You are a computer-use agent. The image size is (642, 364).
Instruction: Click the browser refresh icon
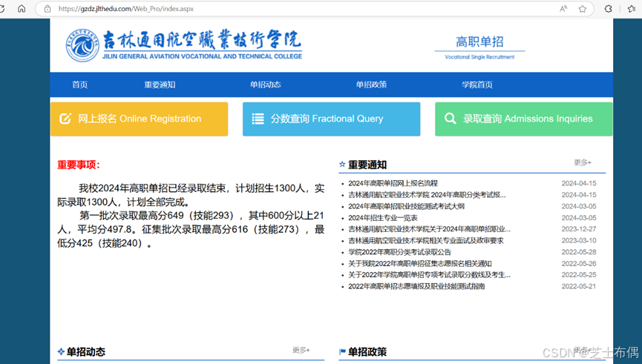(x=2, y=9)
